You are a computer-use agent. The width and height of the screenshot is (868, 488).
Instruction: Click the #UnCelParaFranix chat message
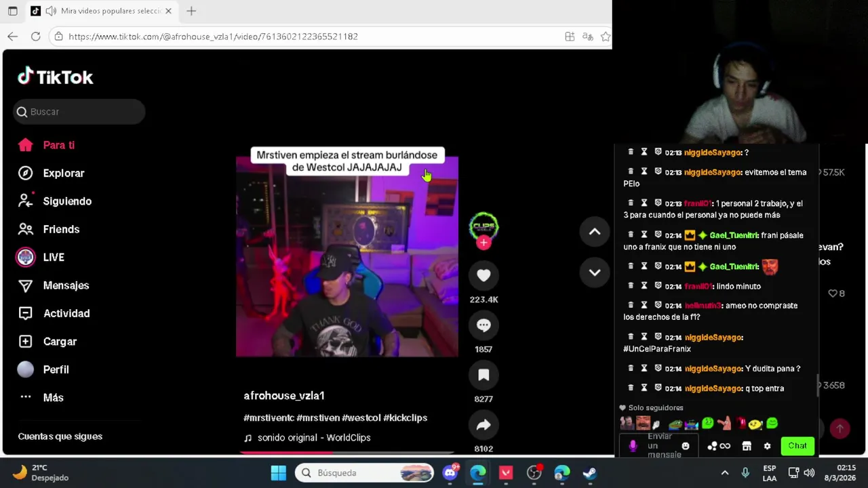(x=657, y=349)
